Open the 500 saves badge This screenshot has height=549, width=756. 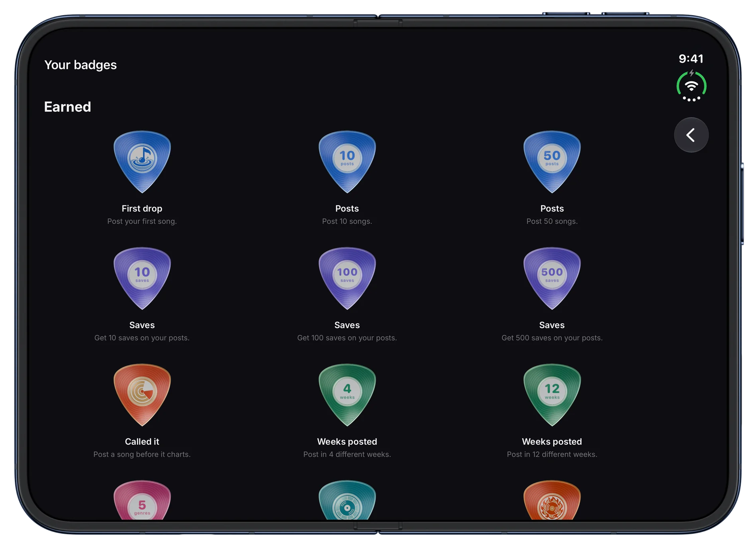point(552,278)
